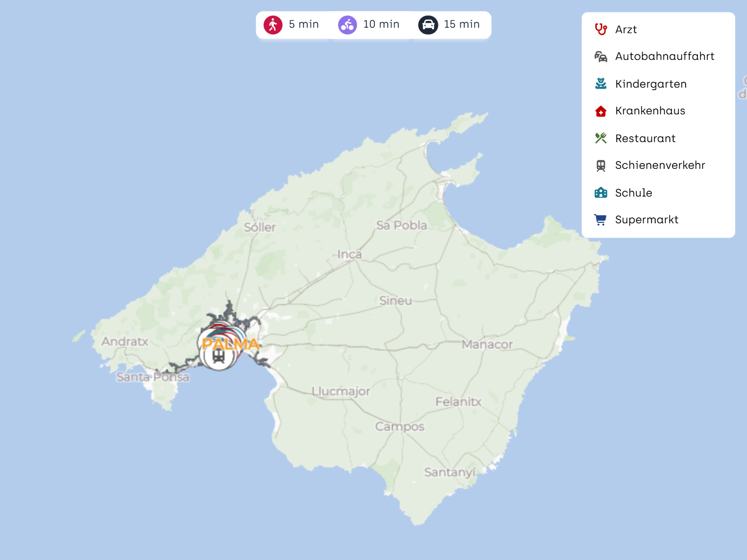Click the Krankenhaus label in the list
747x560 pixels.
[x=650, y=111]
